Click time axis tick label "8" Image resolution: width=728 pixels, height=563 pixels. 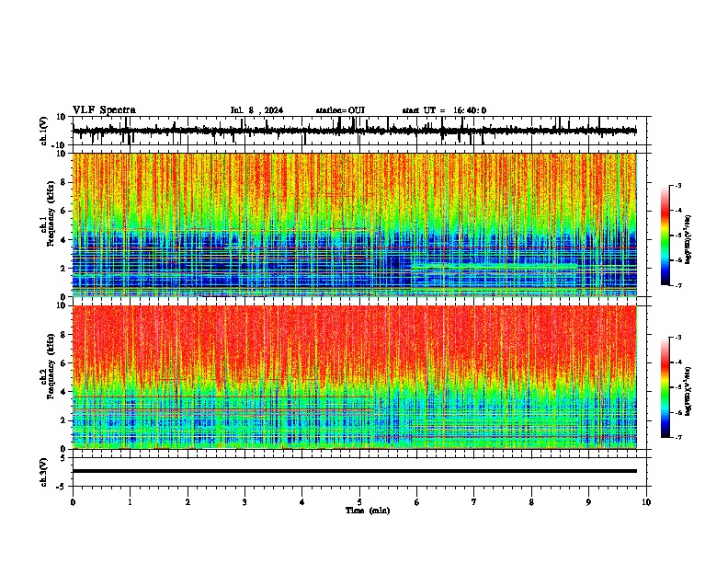(531, 502)
